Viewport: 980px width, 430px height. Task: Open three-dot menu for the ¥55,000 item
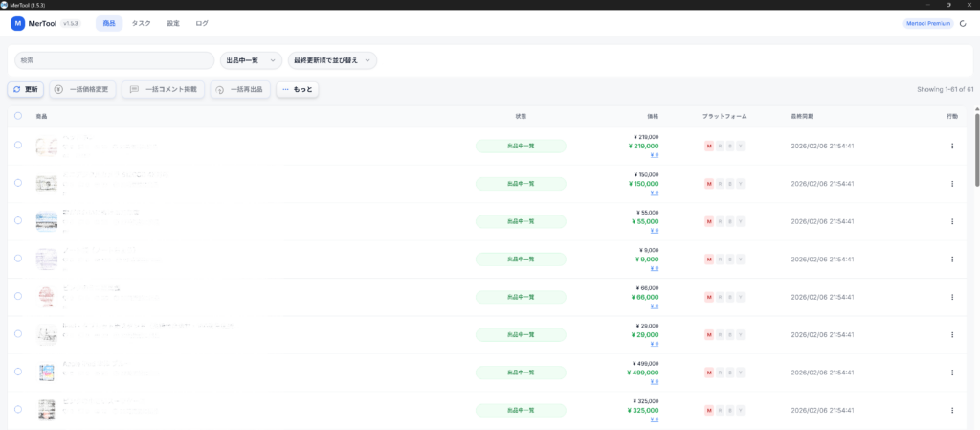tap(951, 221)
